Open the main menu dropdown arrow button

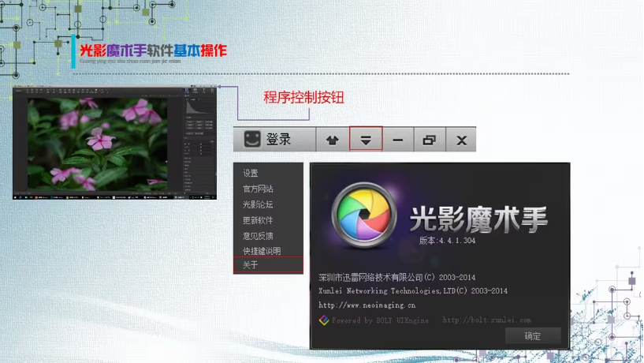[x=366, y=139]
